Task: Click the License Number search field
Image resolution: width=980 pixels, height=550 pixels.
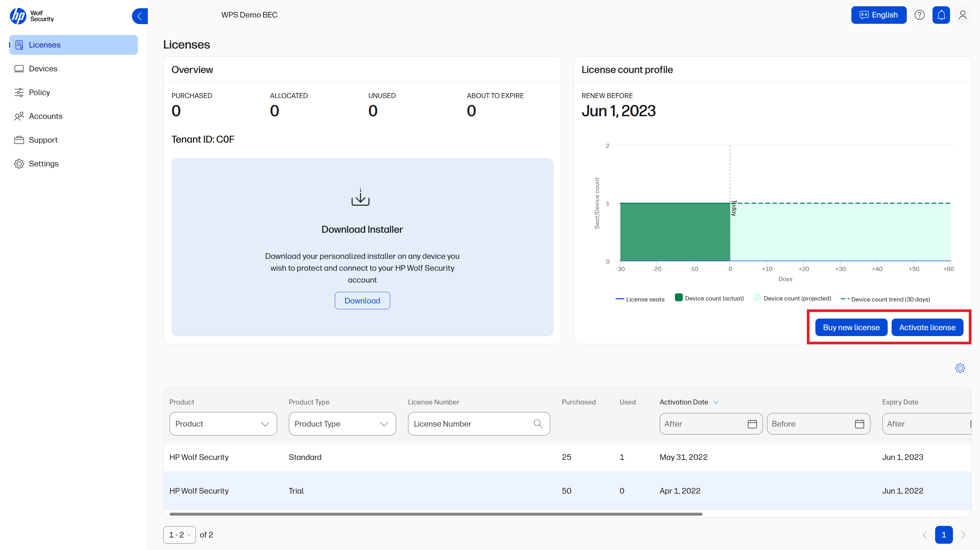Action: [479, 424]
